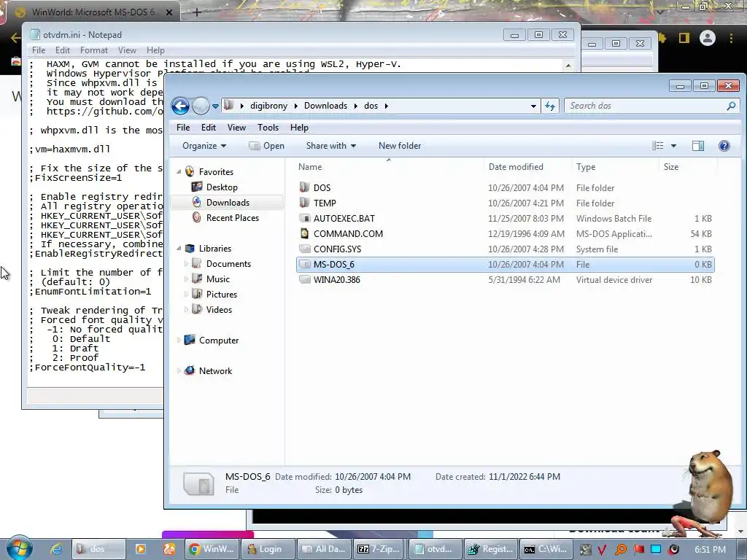Viewport: 747px width, 560px height.
Task: Select Music library in navigation pane
Action: [x=217, y=279]
